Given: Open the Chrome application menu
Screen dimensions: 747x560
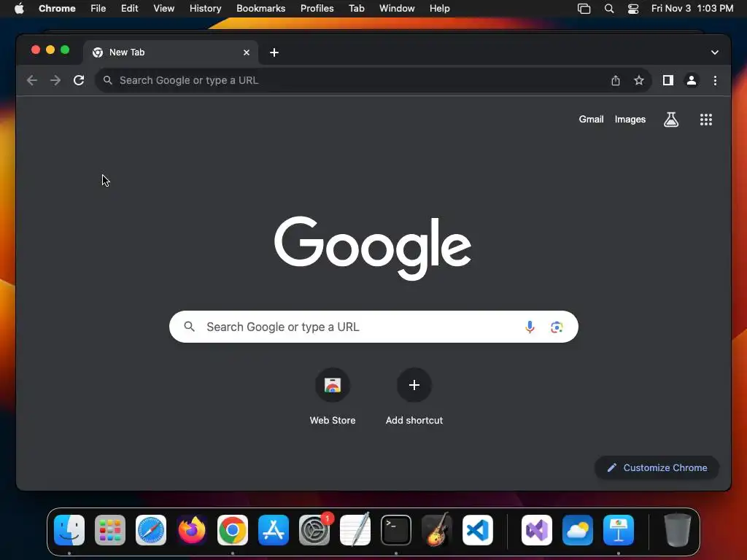Looking at the screenshot, I should [57, 9].
